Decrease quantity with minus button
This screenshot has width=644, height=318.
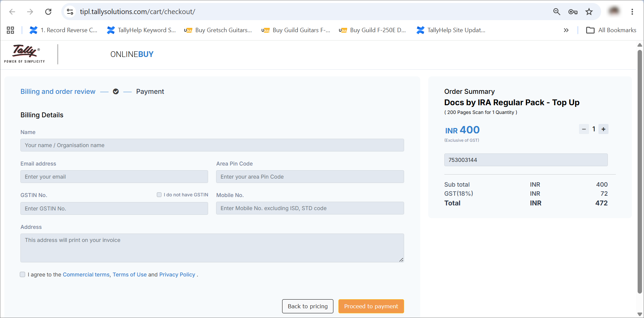[584, 129]
